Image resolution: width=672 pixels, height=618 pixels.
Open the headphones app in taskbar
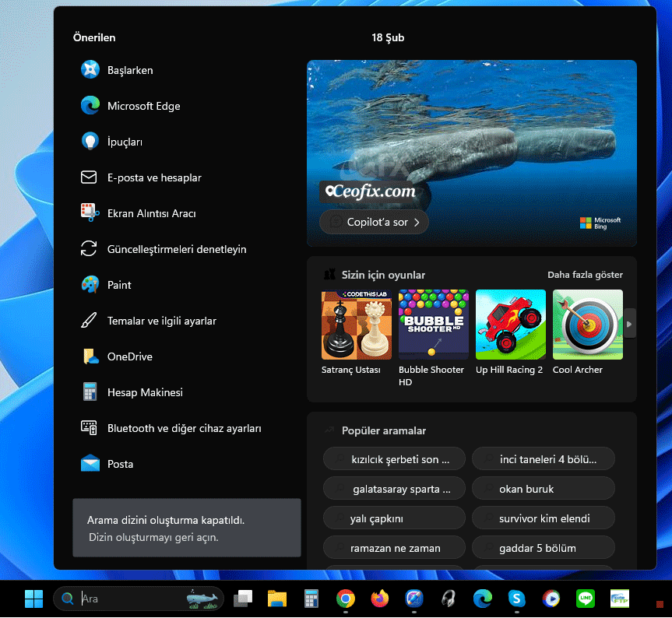pyautogui.click(x=449, y=599)
